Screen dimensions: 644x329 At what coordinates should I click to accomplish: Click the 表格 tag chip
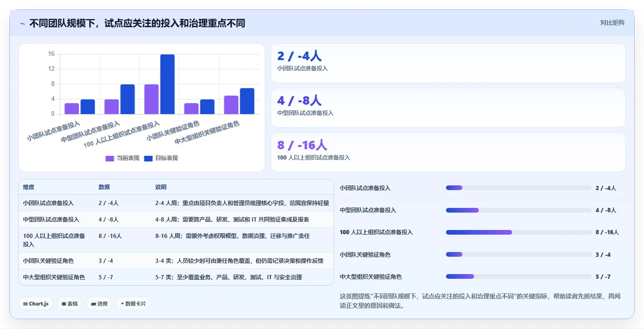point(69,304)
